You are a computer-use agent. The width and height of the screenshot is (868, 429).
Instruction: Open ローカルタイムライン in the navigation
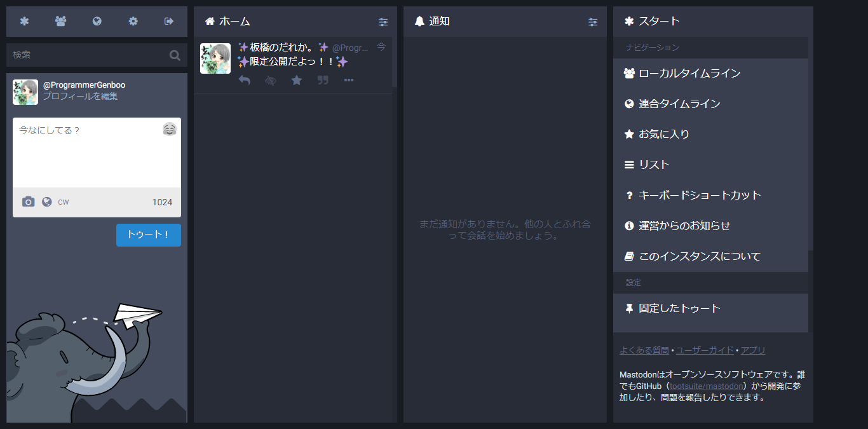click(x=689, y=74)
